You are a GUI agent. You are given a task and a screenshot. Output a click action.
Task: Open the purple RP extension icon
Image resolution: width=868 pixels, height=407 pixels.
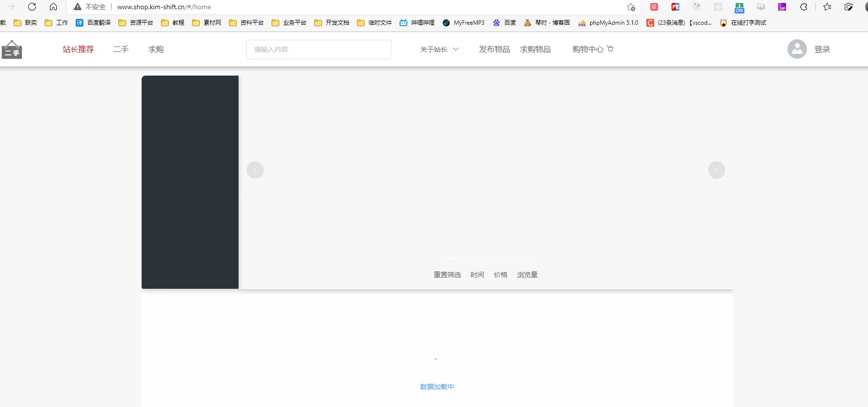pos(782,7)
